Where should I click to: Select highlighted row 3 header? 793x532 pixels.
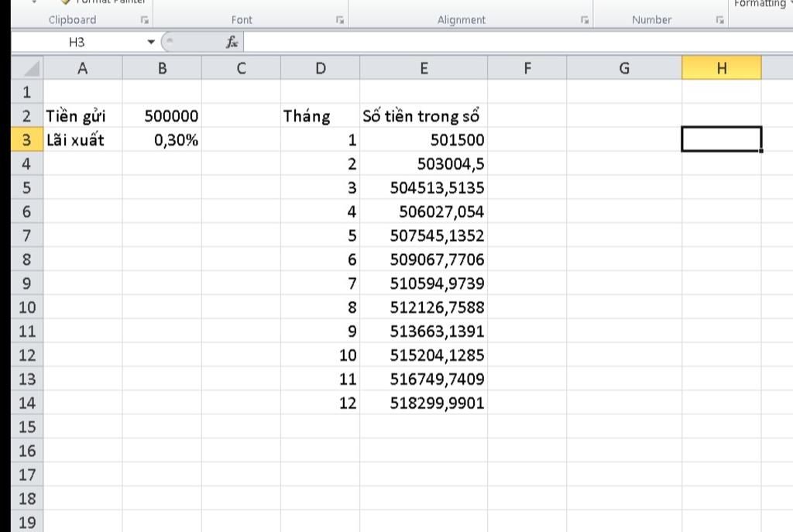[27, 139]
